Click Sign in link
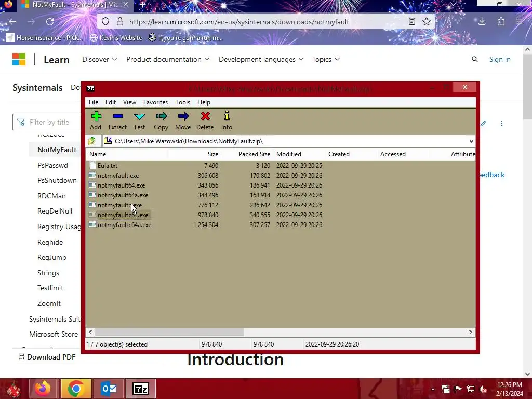The width and height of the screenshot is (532, 399). click(x=500, y=59)
